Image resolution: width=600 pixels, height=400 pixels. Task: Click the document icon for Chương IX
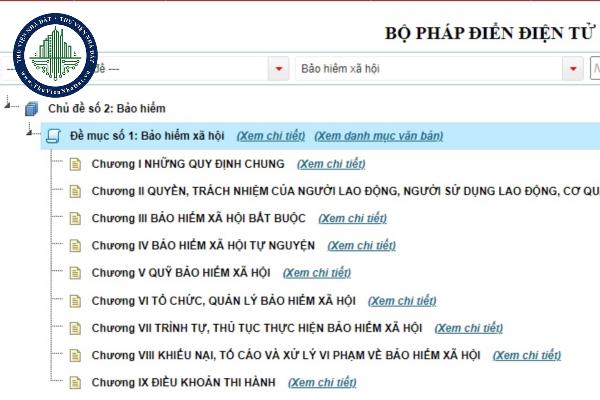pos(75,383)
